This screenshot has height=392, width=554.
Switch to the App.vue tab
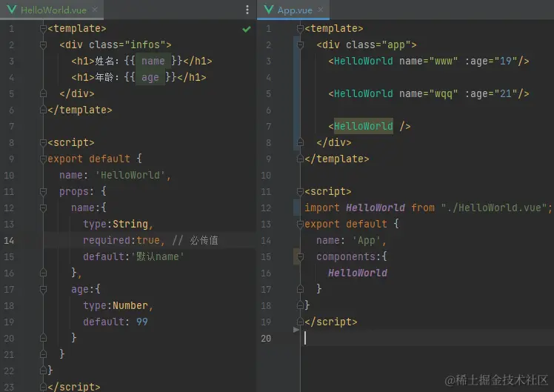(x=293, y=10)
